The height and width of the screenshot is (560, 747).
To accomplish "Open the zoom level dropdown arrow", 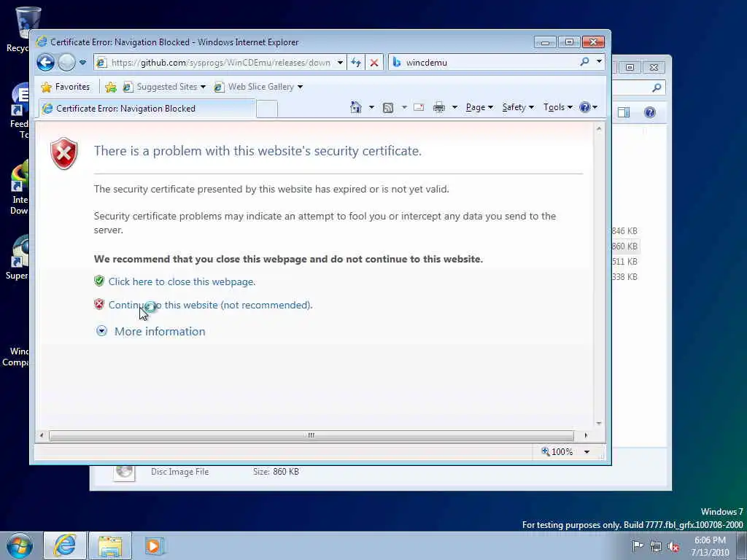I will coord(587,452).
